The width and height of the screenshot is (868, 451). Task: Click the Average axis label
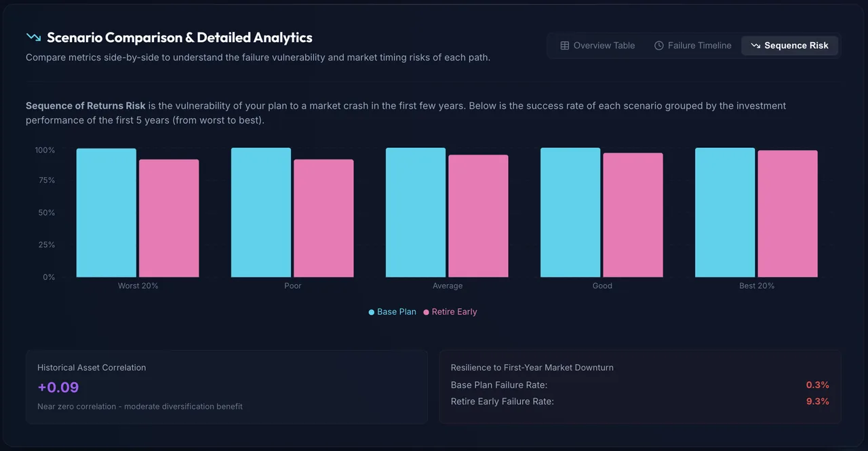[x=448, y=286]
